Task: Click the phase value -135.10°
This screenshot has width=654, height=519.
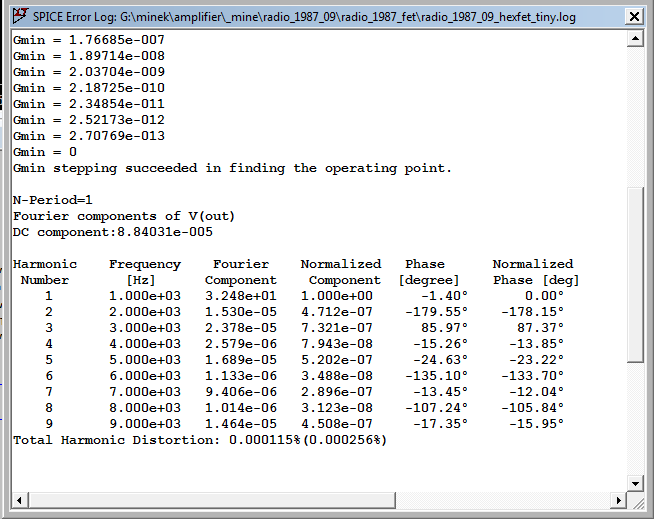Action: click(437, 376)
